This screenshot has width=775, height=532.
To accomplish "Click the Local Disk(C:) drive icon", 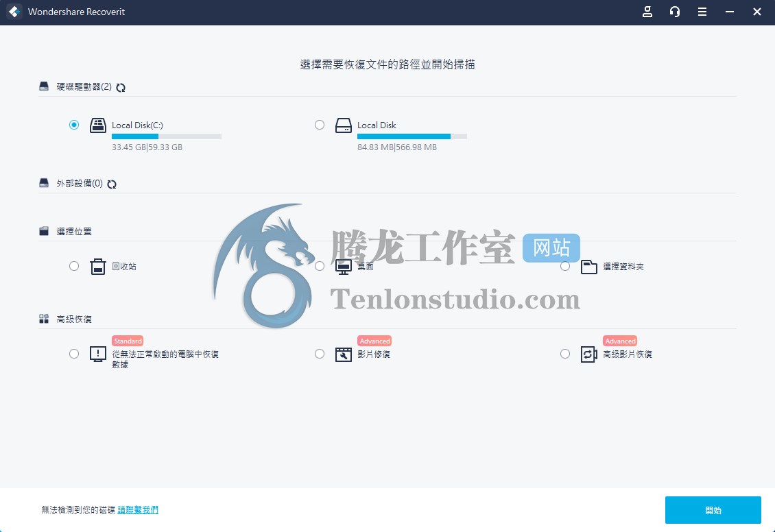I will pos(98,125).
